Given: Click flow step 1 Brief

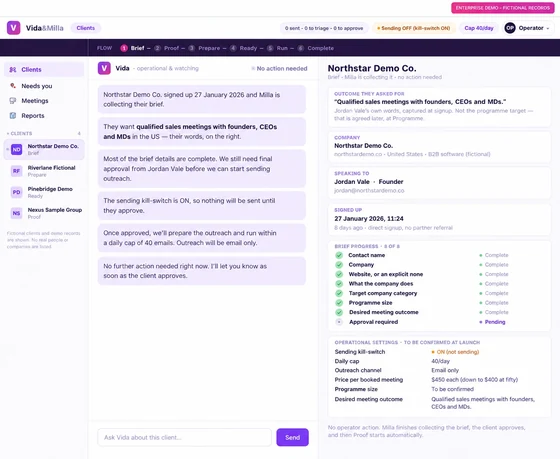Looking at the screenshot, I should tap(132, 48).
